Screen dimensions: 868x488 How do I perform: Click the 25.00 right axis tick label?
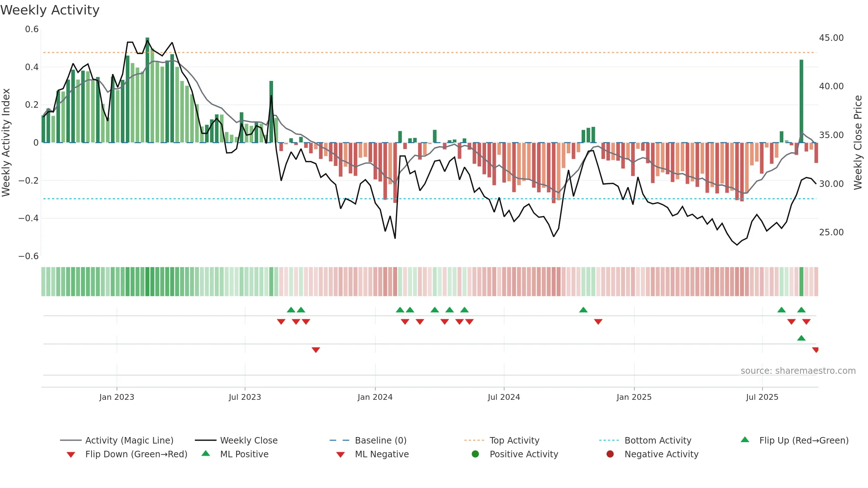pos(831,232)
